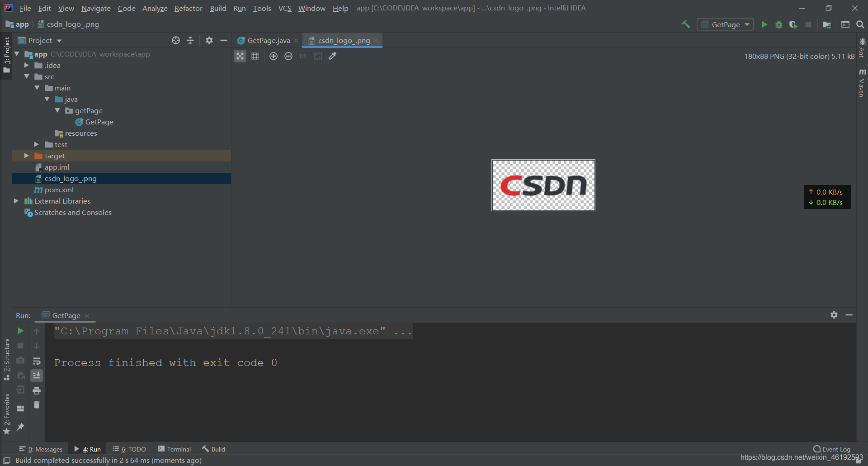
Task: Open the File menu
Action: pos(25,8)
